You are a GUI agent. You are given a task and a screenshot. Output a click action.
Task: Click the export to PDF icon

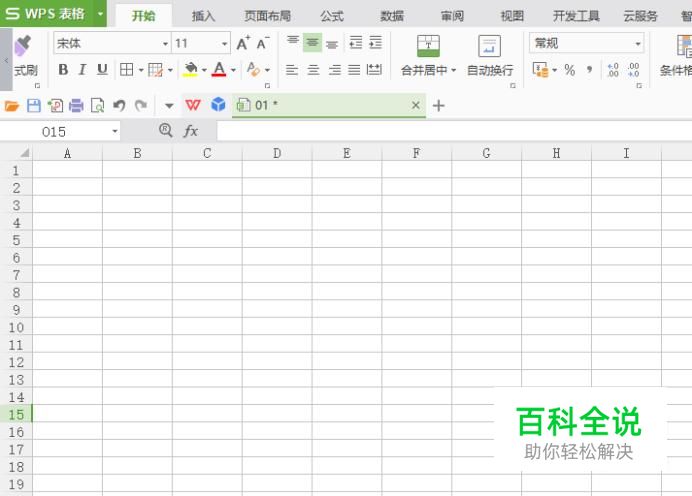(55, 106)
